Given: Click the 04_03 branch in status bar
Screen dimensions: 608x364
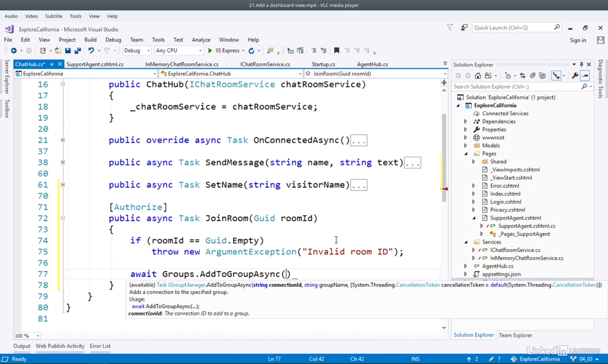Looking at the screenshot, I should click(586, 359).
